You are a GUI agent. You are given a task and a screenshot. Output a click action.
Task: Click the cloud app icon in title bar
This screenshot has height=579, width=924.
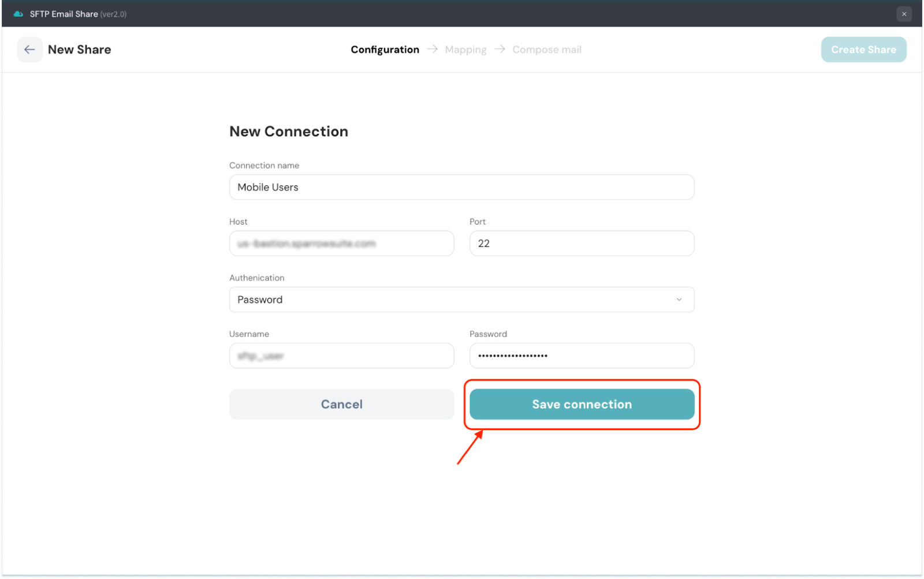[18, 14]
